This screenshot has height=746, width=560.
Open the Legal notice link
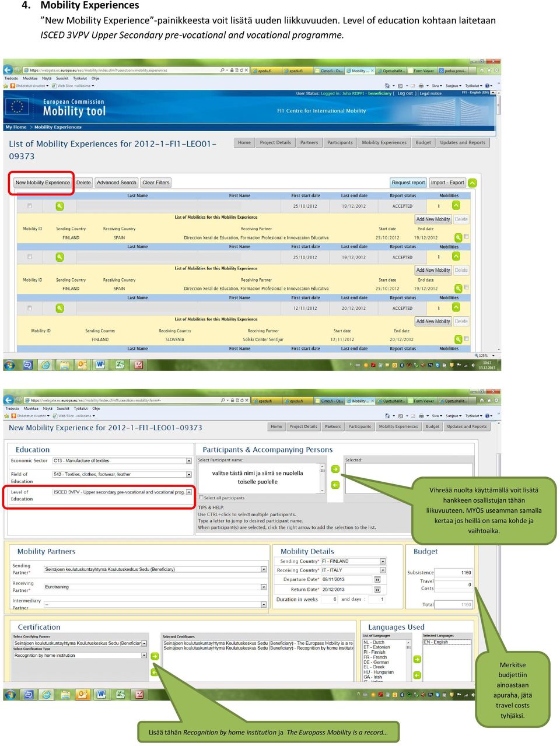point(430,93)
